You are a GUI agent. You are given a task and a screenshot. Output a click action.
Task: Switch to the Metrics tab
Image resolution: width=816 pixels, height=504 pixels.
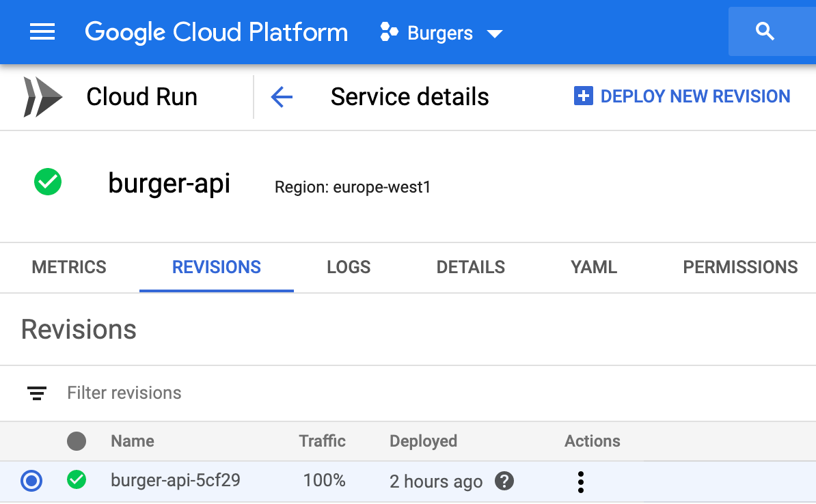pyautogui.click(x=69, y=267)
